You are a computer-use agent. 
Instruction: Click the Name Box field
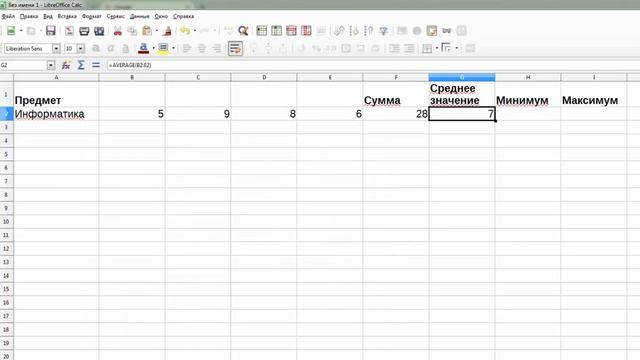(24, 65)
